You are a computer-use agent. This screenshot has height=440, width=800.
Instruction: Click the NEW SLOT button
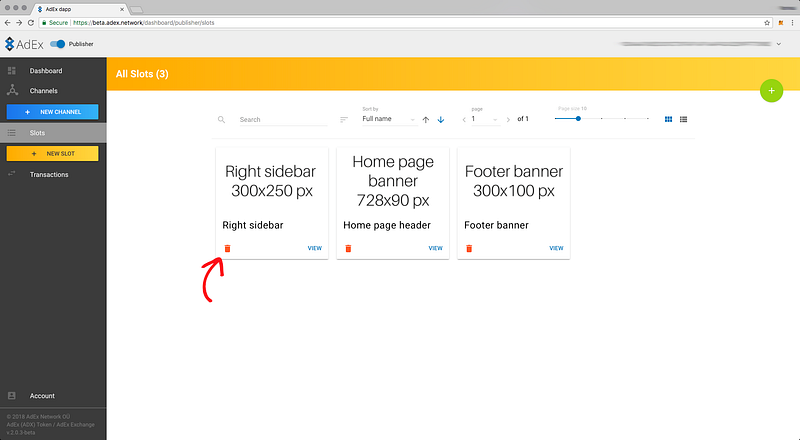[53, 154]
